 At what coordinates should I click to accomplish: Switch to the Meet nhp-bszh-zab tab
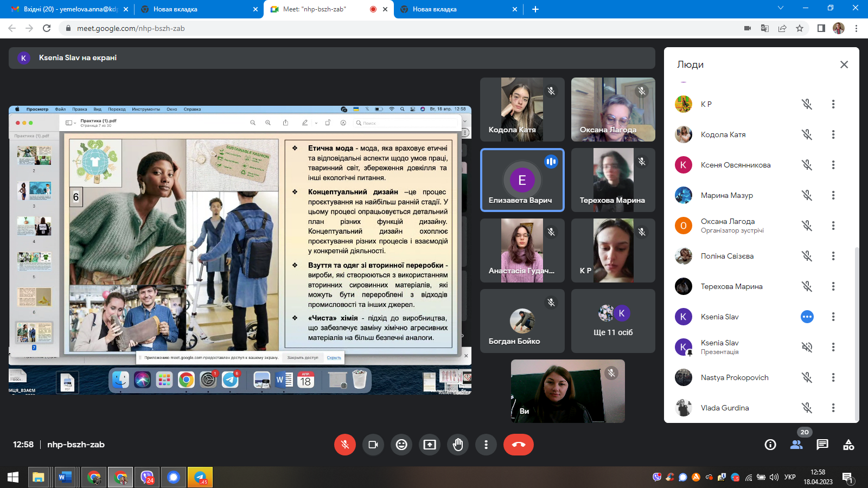tap(329, 9)
